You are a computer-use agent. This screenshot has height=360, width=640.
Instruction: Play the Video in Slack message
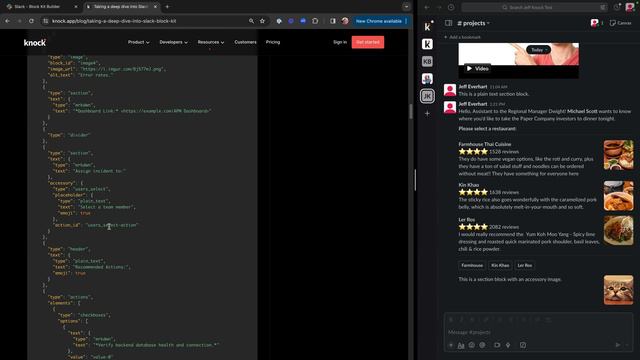477,69
